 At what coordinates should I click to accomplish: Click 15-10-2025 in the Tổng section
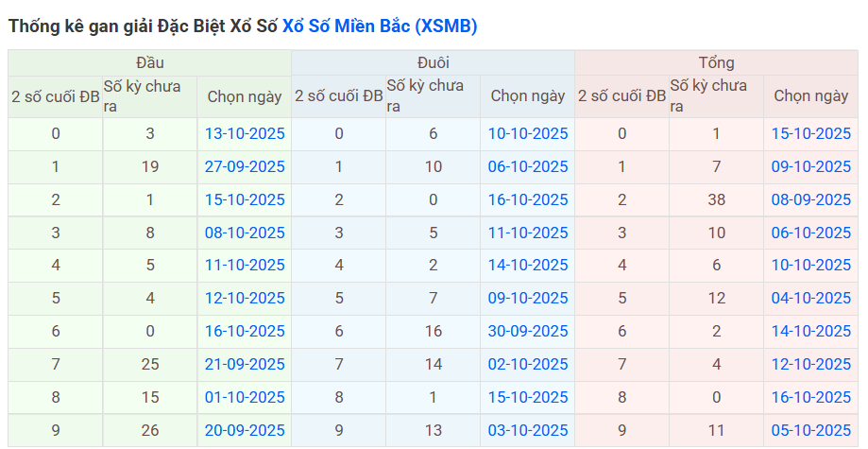tap(811, 133)
